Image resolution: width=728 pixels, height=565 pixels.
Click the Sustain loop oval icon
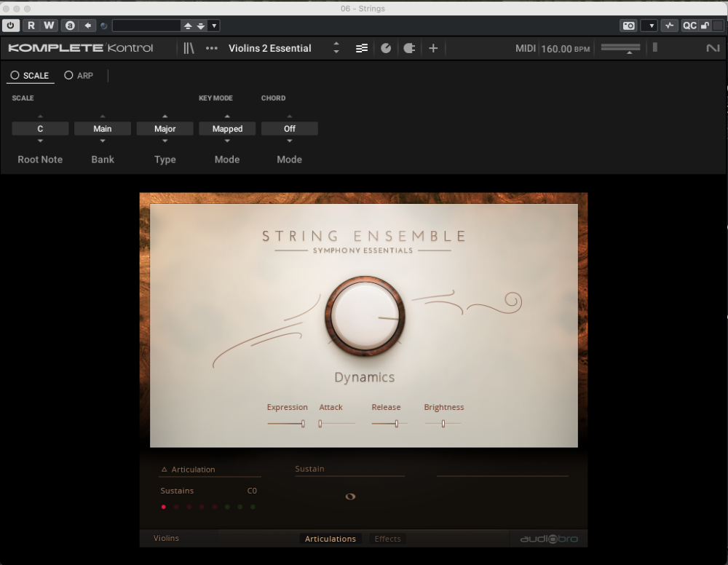pos(351,497)
